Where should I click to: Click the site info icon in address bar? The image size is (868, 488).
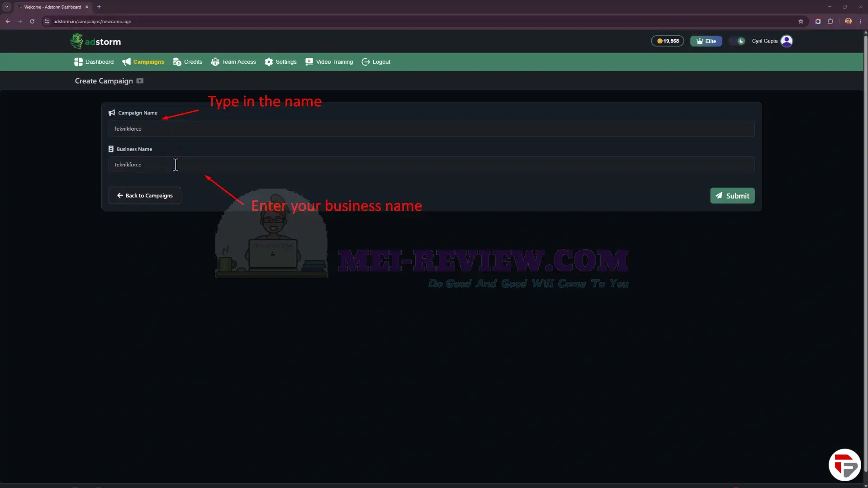47,21
